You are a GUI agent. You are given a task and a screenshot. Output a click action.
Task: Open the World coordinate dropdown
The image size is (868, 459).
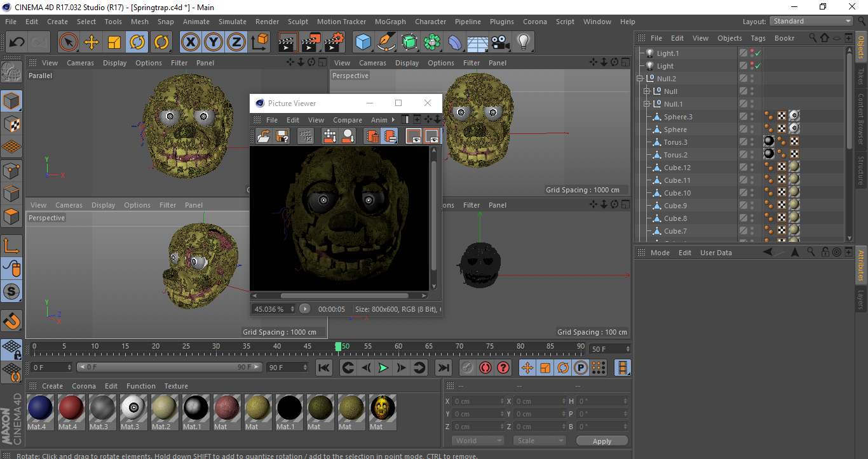478,441
